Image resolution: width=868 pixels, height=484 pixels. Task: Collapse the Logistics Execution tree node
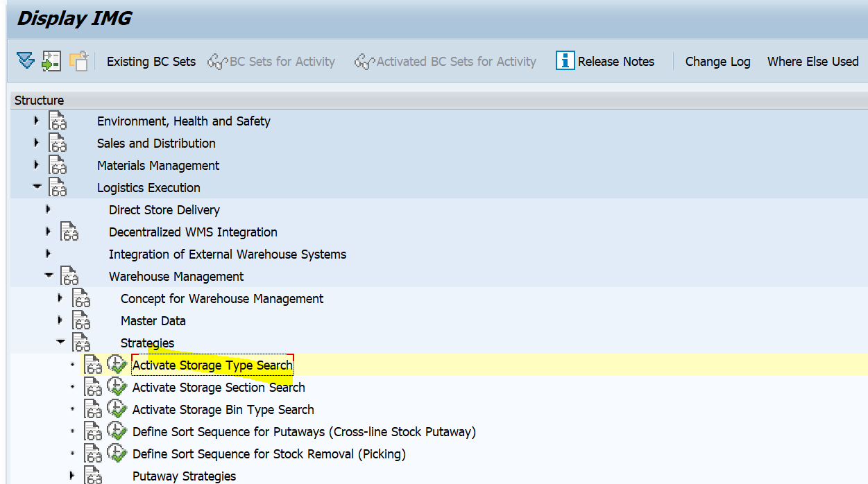[37, 187]
